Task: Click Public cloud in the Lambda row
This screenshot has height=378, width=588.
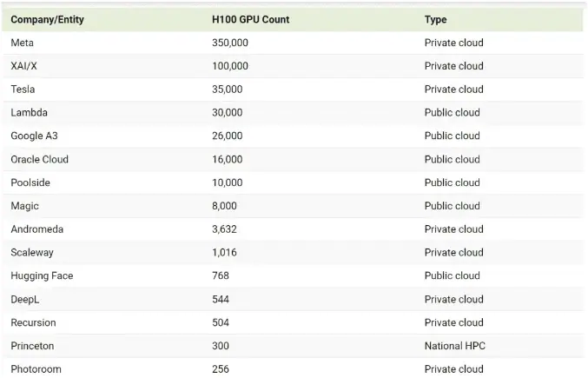Action: click(x=453, y=112)
